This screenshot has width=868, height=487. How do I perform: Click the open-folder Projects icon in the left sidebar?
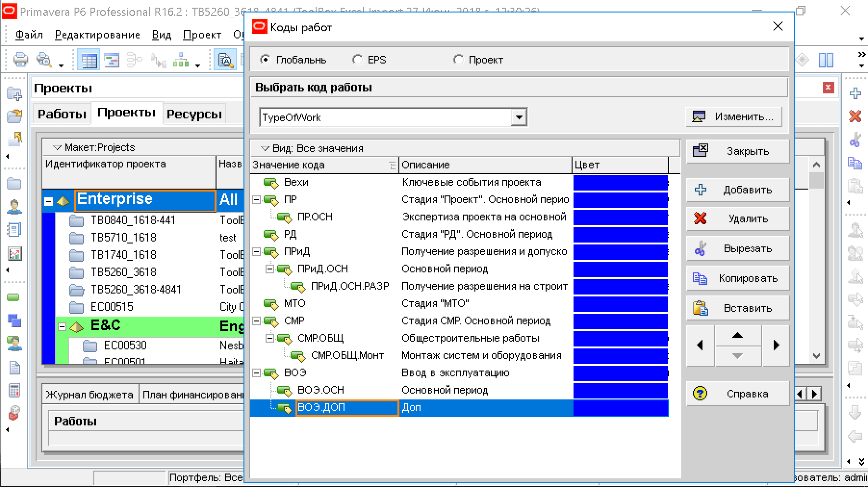(x=14, y=115)
